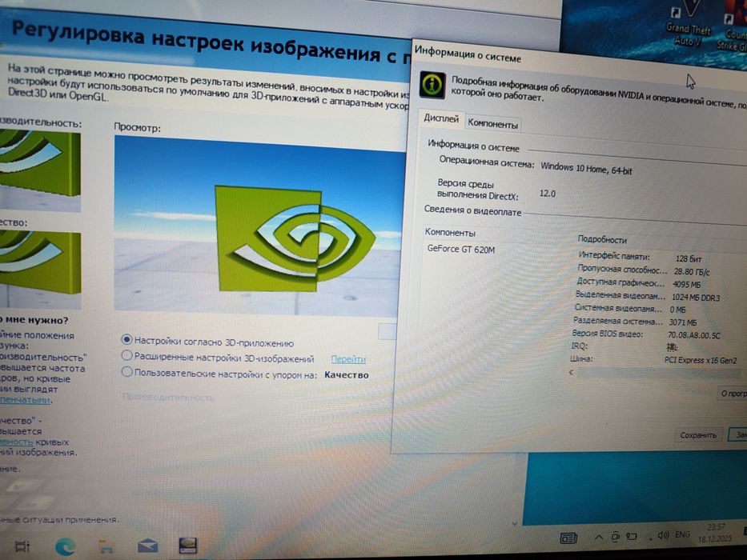The image size is (747, 560).
Task: Click the 'IRQ:' row label
Action: 579,346
